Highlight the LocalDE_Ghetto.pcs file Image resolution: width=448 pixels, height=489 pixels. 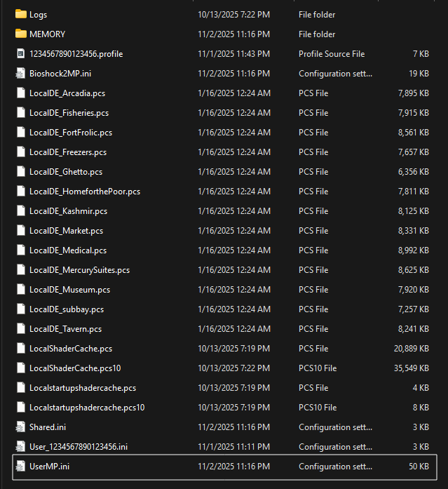click(x=66, y=171)
